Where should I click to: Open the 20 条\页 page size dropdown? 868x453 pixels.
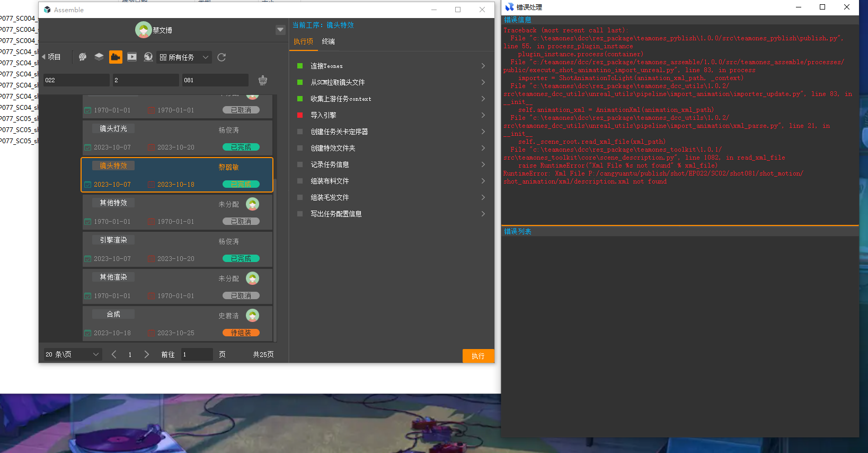pos(73,354)
